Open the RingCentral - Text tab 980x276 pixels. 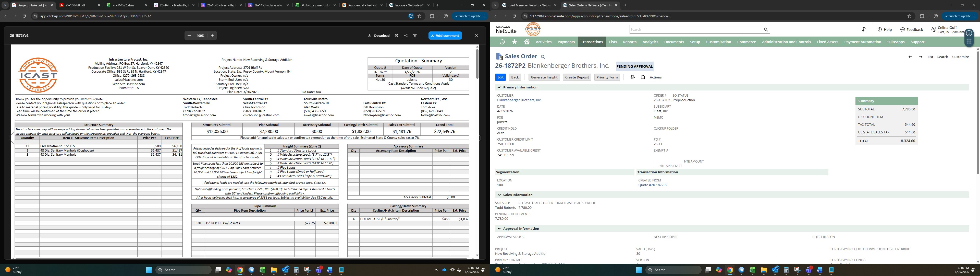pos(363,5)
